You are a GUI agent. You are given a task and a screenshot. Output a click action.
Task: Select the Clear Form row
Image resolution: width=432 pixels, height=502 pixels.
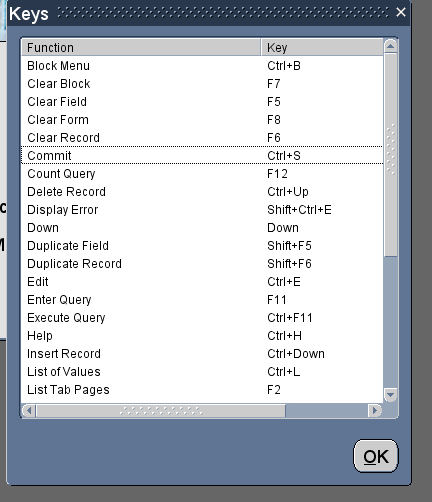[x=202, y=120]
